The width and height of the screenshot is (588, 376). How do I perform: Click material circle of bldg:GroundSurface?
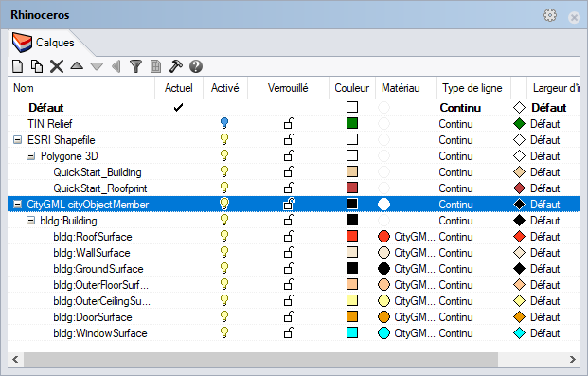point(383,269)
